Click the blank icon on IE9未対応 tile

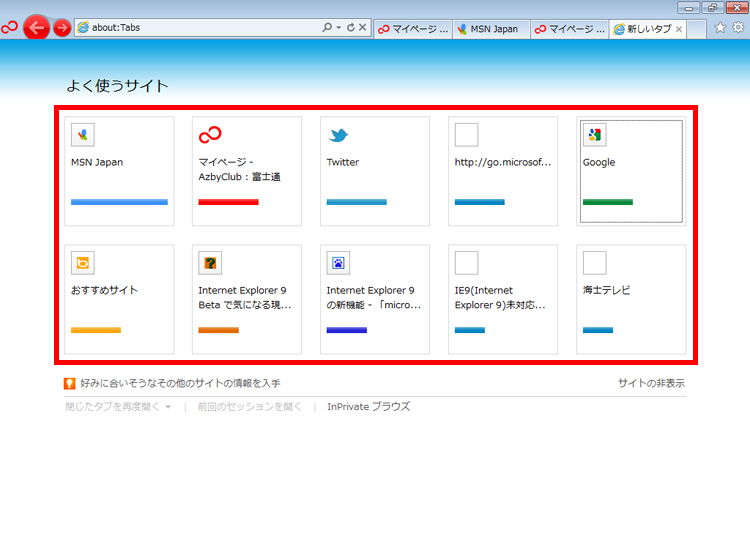click(x=466, y=263)
